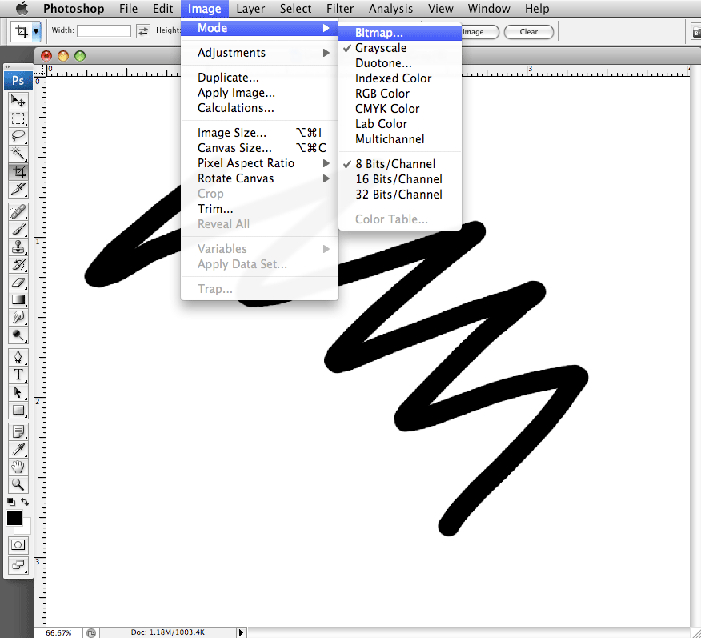This screenshot has width=701, height=638.
Task: Click the black foreground color swatch
Action: click(x=15, y=518)
